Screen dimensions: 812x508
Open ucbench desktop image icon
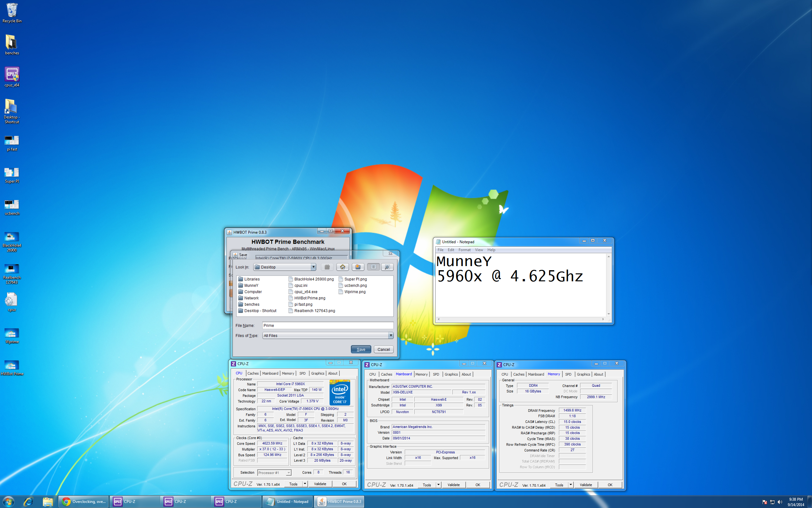pyautogui.click(x=12, y=208)
